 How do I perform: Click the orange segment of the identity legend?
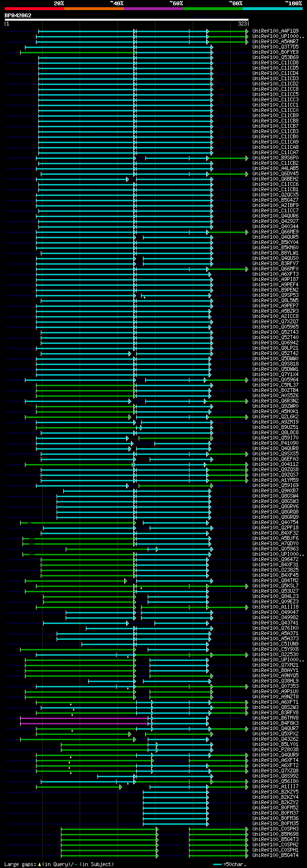tap(94, 8)
